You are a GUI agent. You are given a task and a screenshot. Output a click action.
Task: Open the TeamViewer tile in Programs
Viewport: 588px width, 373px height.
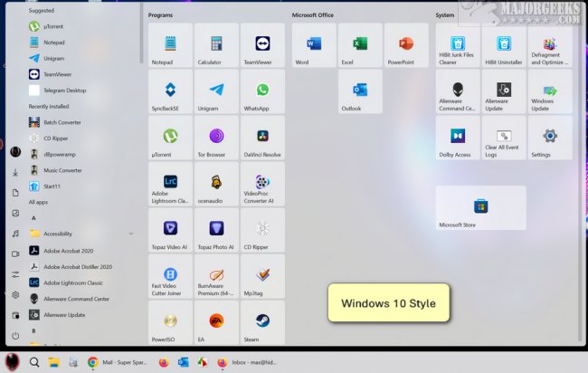(x=262, y=45)
